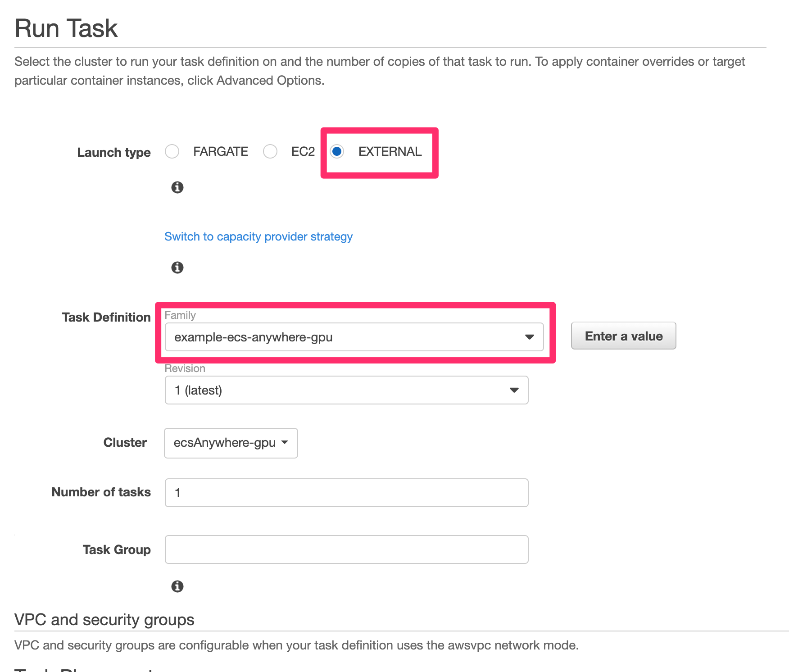Click inside the empty Task Group field

click(x=346, y=549)
